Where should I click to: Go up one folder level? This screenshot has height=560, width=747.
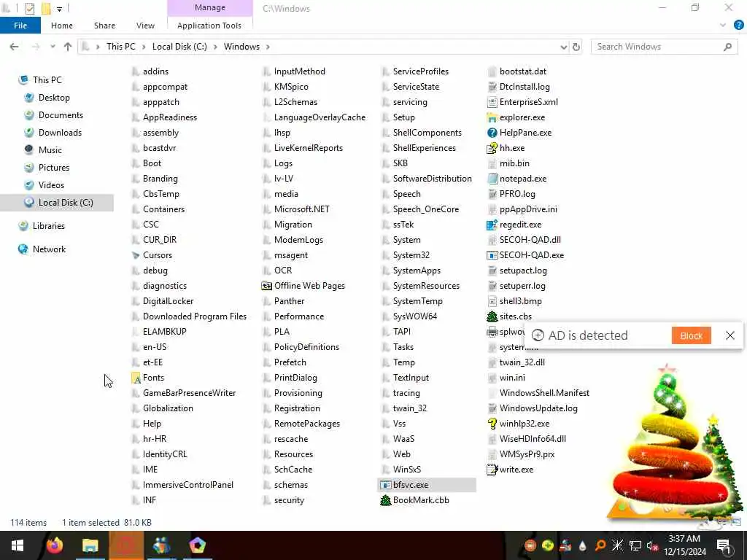(x=68, y=47)
